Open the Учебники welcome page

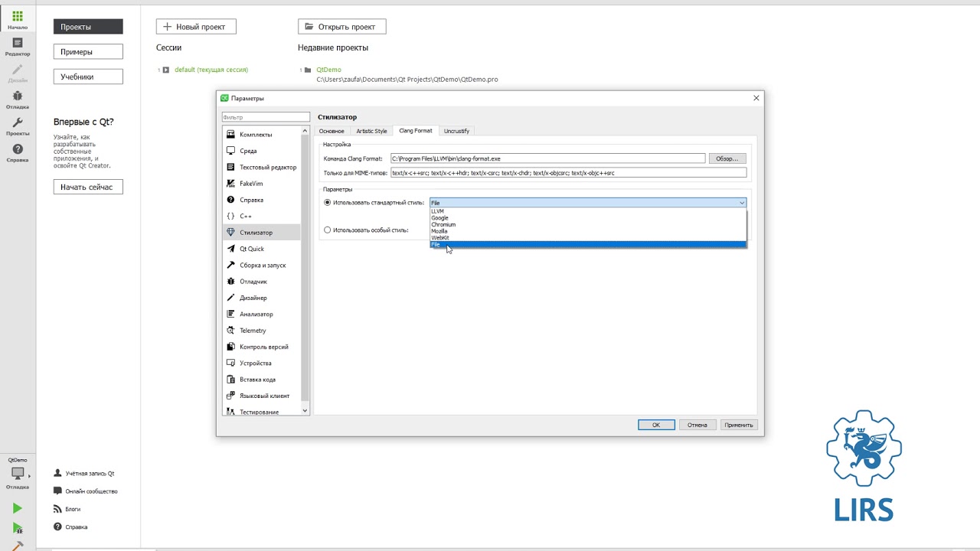88,77
